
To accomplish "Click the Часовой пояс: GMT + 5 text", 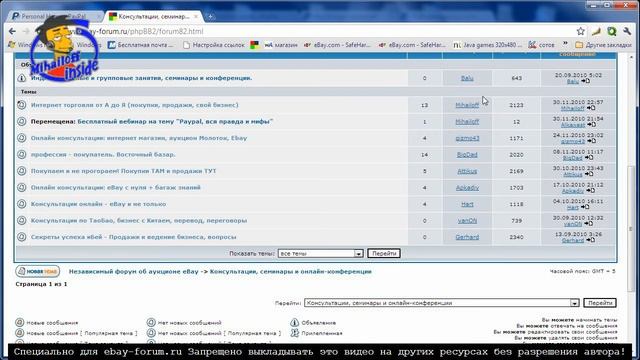I will (x=582, y=271).
